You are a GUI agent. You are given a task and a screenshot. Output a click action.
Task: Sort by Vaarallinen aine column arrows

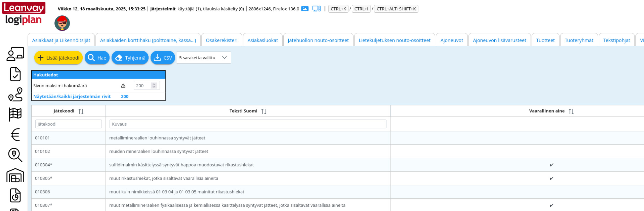tap(571, 111)
